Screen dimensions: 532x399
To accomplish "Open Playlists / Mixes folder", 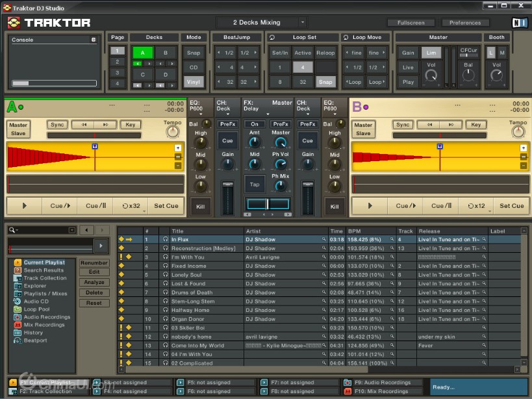I will [x=45, y=294].
